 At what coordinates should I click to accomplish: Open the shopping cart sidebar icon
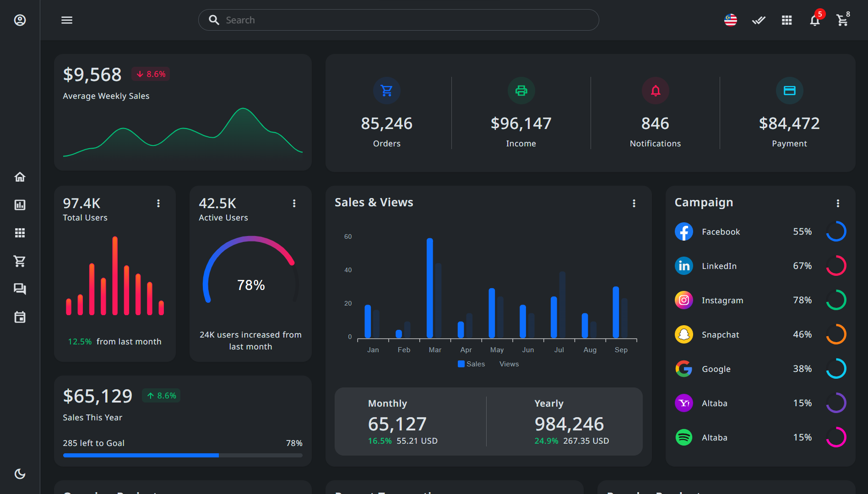pyautogui.click(x=20, y=261)
